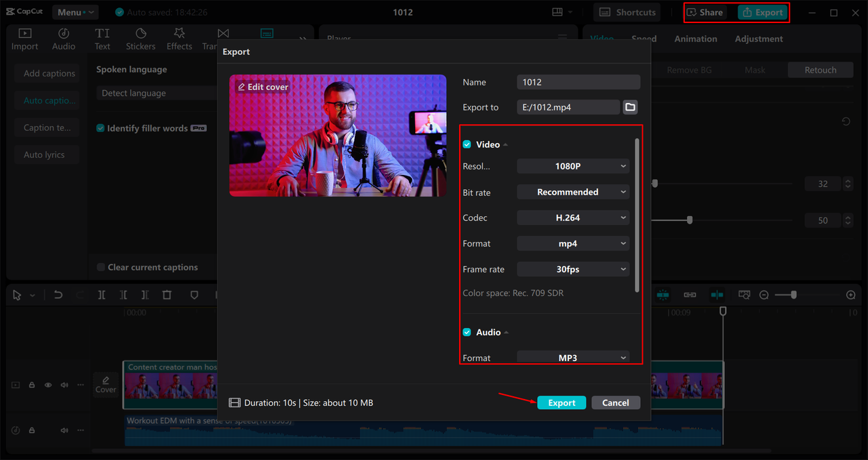Click the Delete right split tool
868x460 pixels.
[144, 295]
